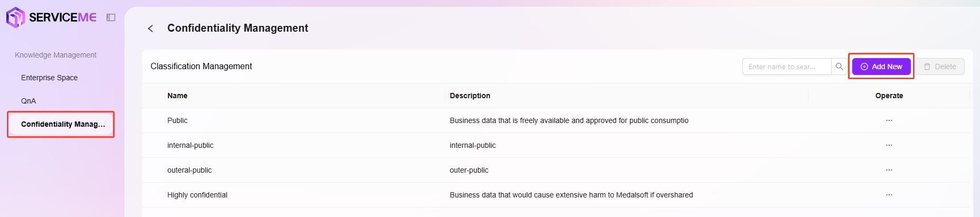Screen dimensions: 980x217
Task: Select the Highly confidential classification name
Action: [197, 195]
